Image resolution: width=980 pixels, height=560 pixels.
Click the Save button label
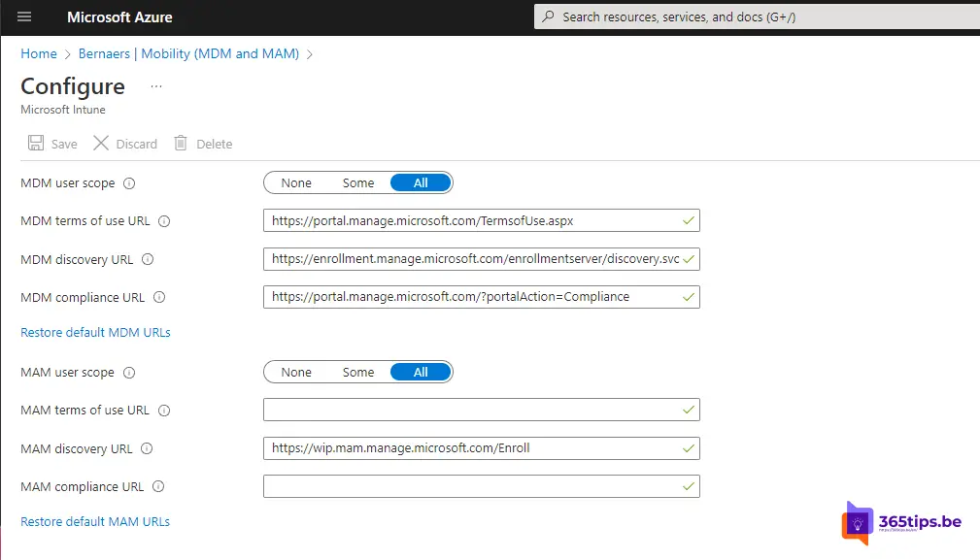pos(64,145)
